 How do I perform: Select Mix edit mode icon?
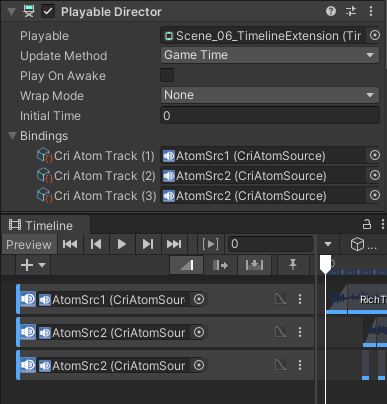tap(187, 265)
